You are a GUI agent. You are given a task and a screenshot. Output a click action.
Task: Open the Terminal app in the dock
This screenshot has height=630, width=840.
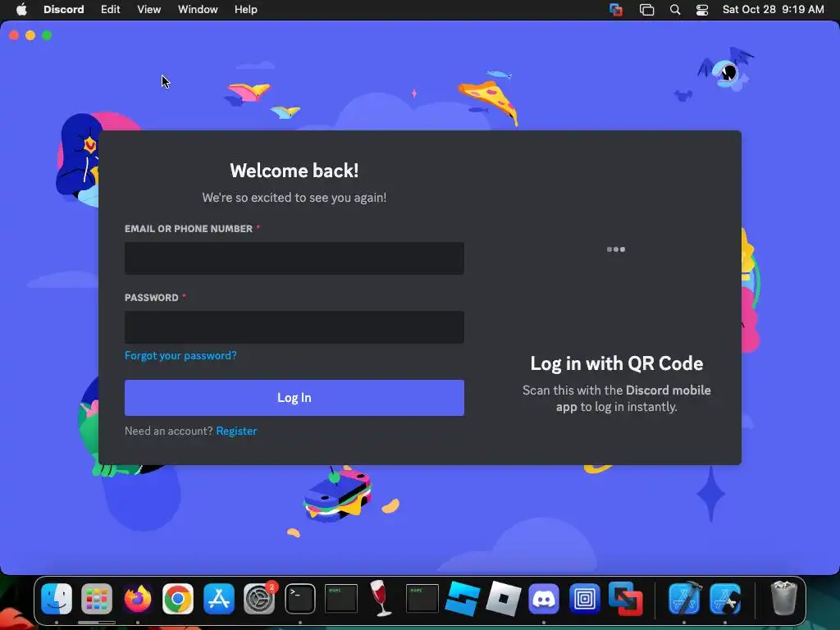coord(300,598)
